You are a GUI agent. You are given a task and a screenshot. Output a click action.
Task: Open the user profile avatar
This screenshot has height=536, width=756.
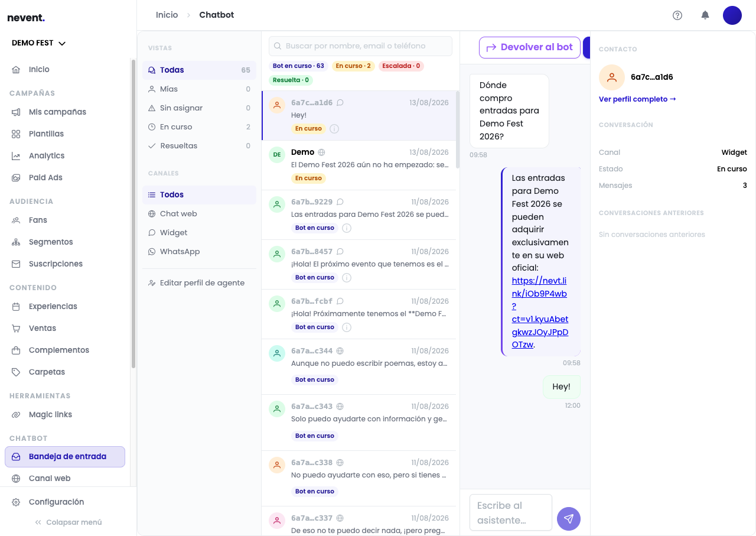732,15
